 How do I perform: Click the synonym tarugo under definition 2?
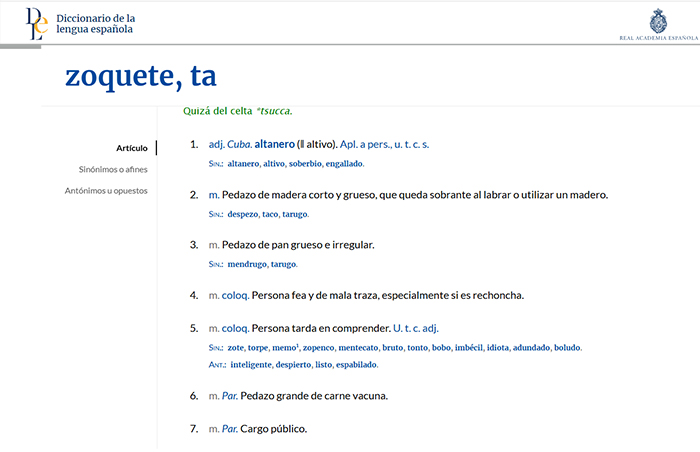click(295, 214)
